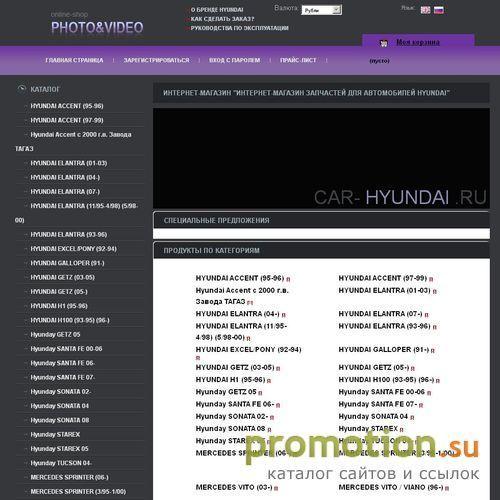Switch language to English flag icon
Screen dimensions: 500x500
[425, 10]
